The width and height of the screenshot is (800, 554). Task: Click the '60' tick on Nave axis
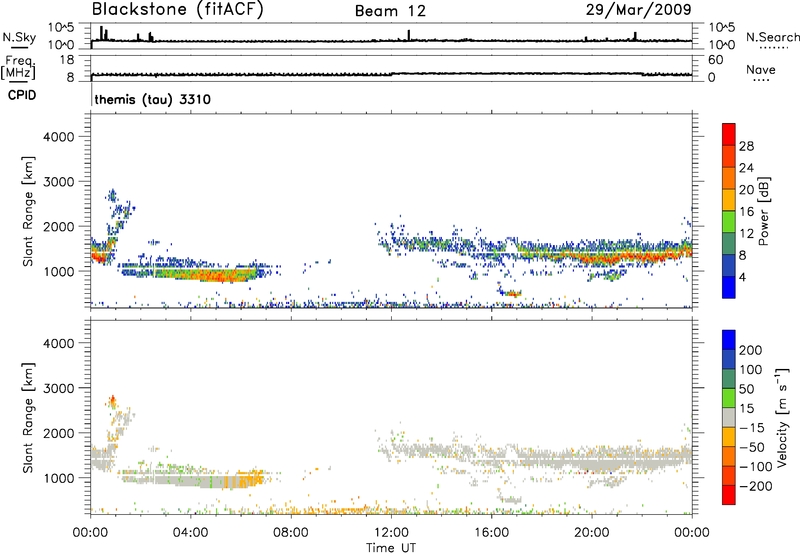click(715, 60)
